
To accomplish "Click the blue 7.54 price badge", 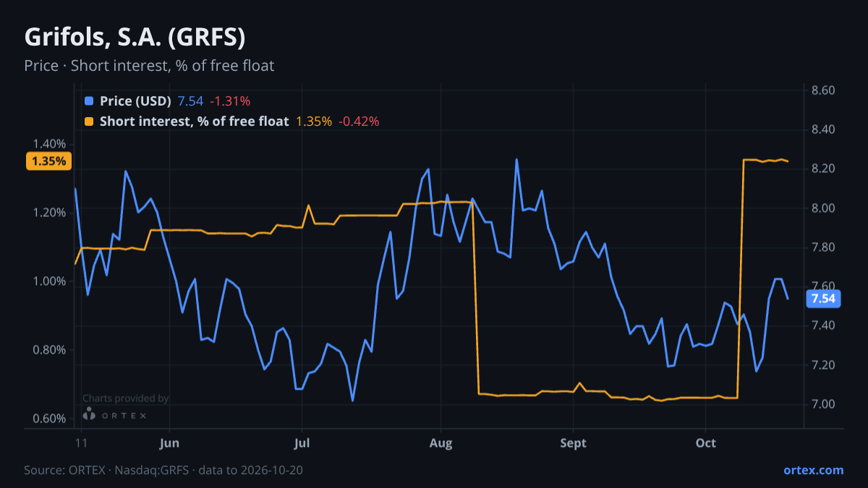I will point(823,299).
